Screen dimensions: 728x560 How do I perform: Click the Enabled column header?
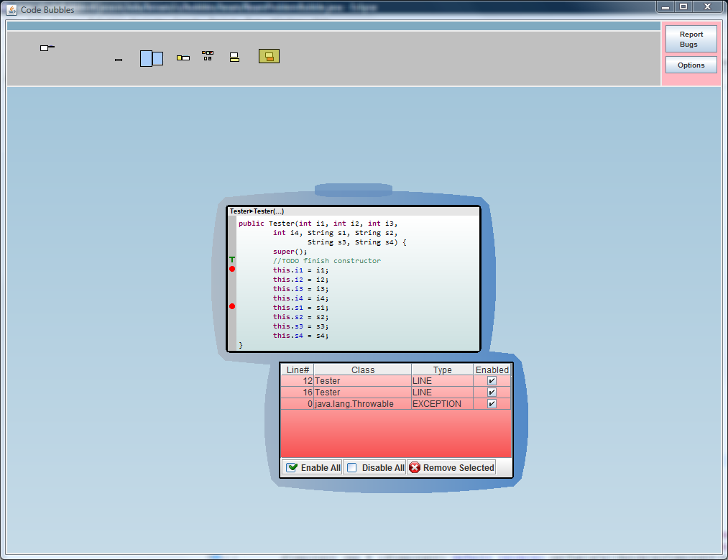[x=492, y=369]
